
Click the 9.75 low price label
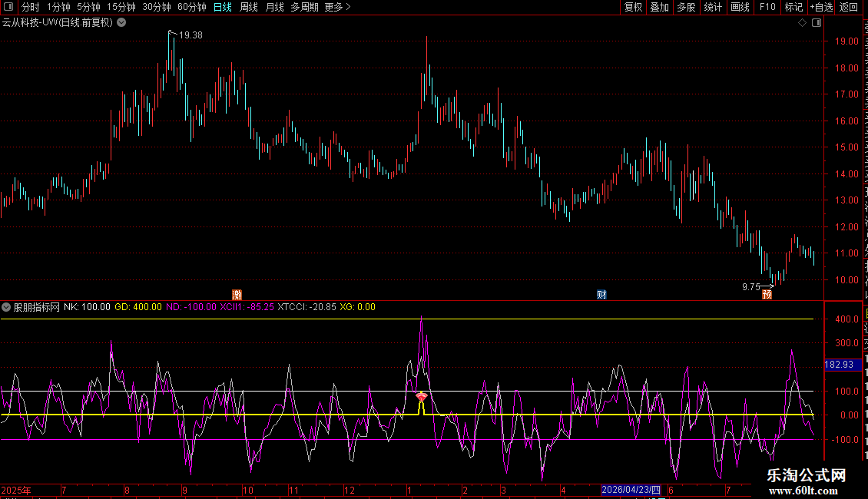751,286
